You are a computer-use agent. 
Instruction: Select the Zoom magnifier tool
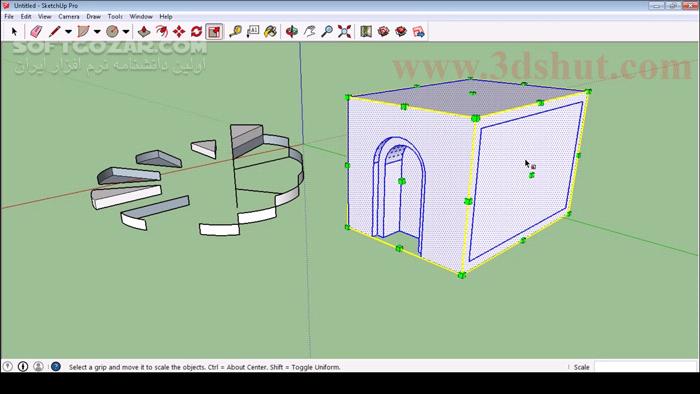point(327,32)
